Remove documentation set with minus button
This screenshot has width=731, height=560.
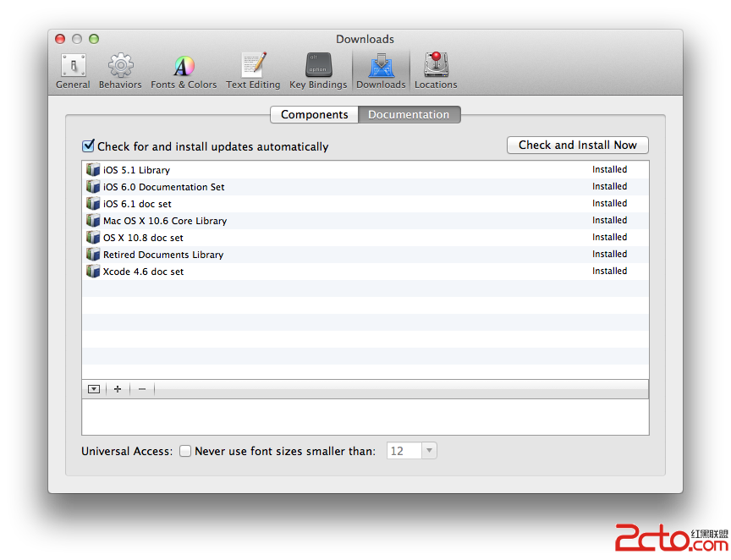point(142,389)
